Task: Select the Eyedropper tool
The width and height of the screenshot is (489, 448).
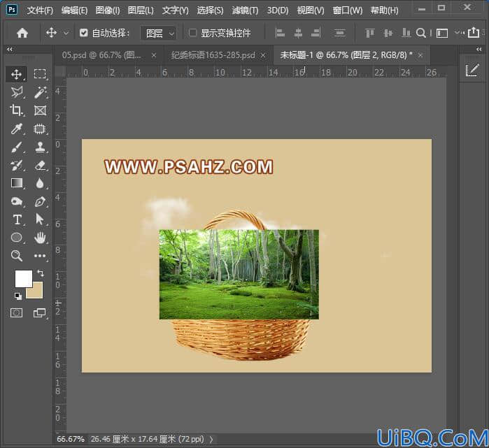Action: (x=16, y=129)
